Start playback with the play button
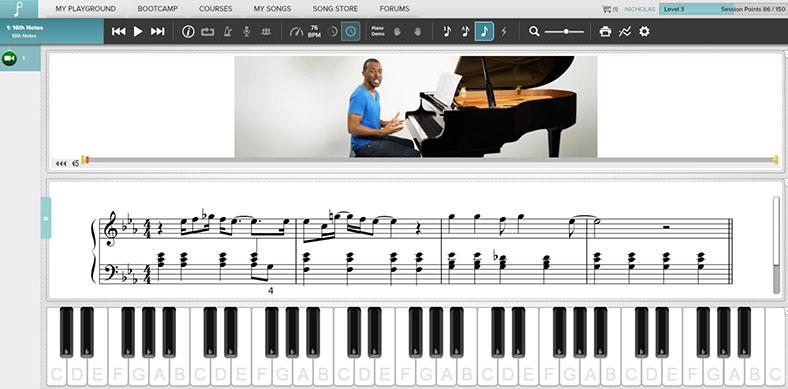This screenshot has width=788, height=389. pos(138,32)
